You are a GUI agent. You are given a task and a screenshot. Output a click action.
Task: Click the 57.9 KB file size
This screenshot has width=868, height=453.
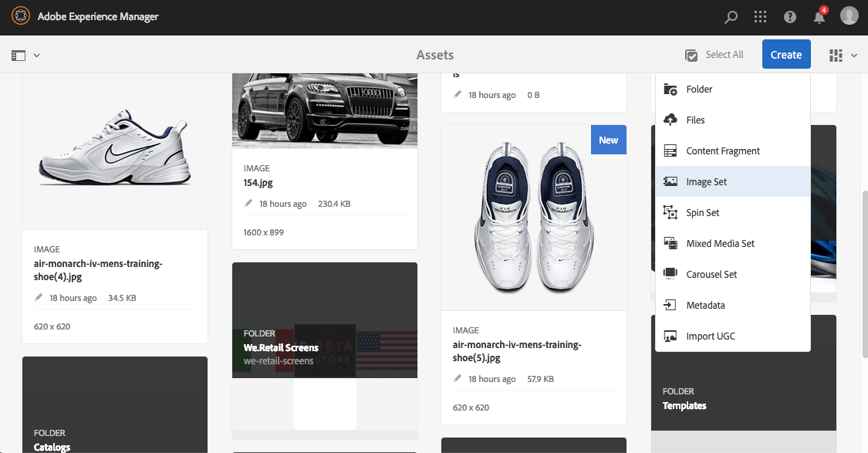click(540, 380)
